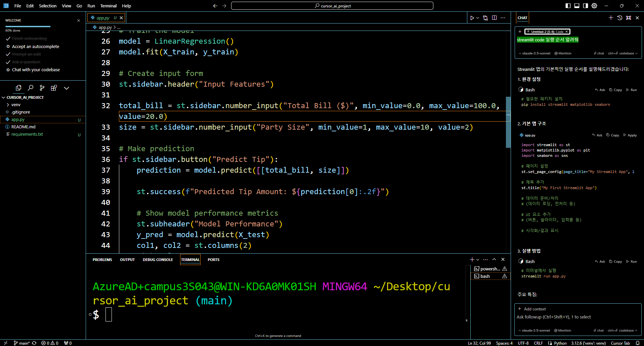This screenshot has height=346, width=644.
Task: Click the onboarding 60% progress bar
Action: click(28, 26)
